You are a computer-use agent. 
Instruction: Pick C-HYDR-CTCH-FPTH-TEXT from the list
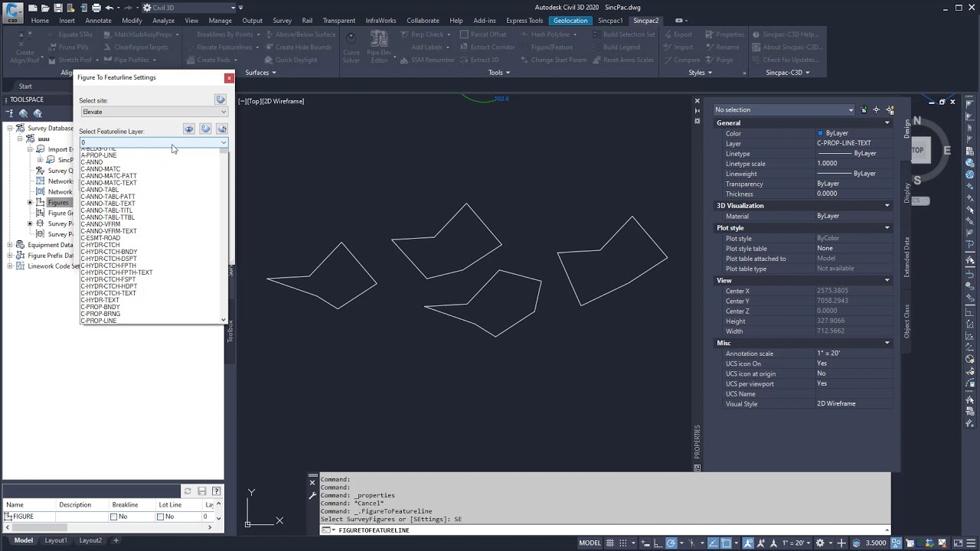[116, 272]
